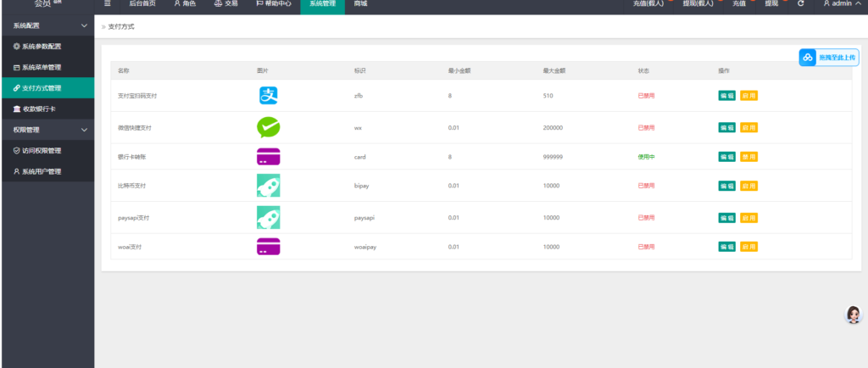The height and width of the screenshot is (368, 868).
Task: Click the rocket icon in paysapi row
Action: coord(269,218)
